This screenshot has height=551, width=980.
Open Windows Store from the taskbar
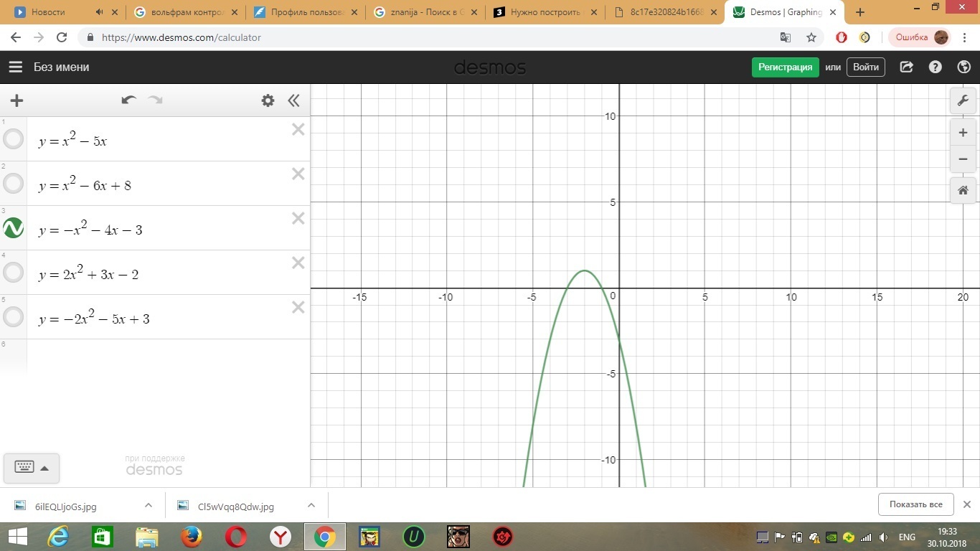tap(103, 537)
